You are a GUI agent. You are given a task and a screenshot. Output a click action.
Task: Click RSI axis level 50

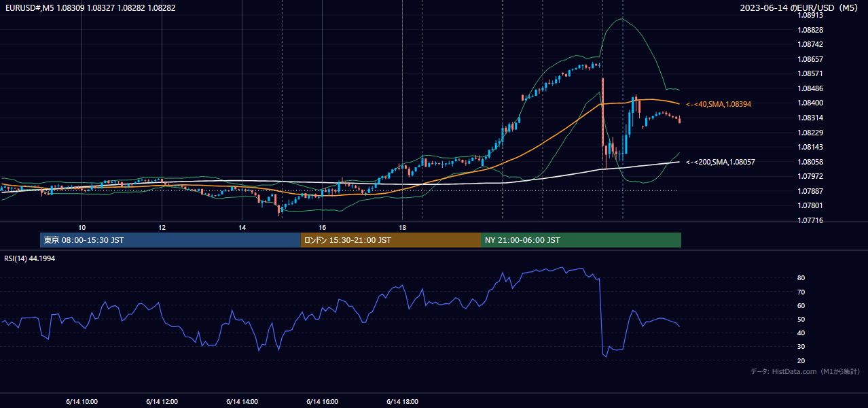[x=801, y=319]
